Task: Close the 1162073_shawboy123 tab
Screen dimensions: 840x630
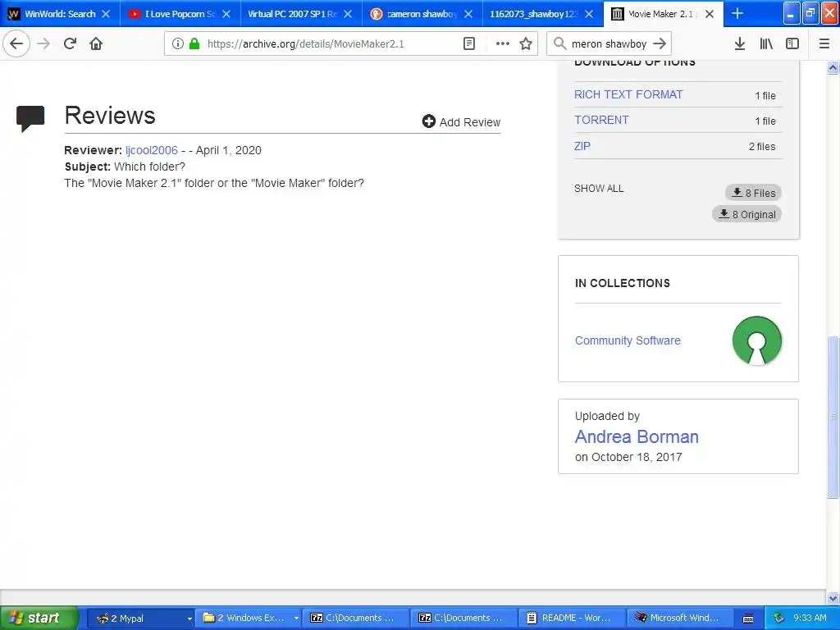Action: 589,14
